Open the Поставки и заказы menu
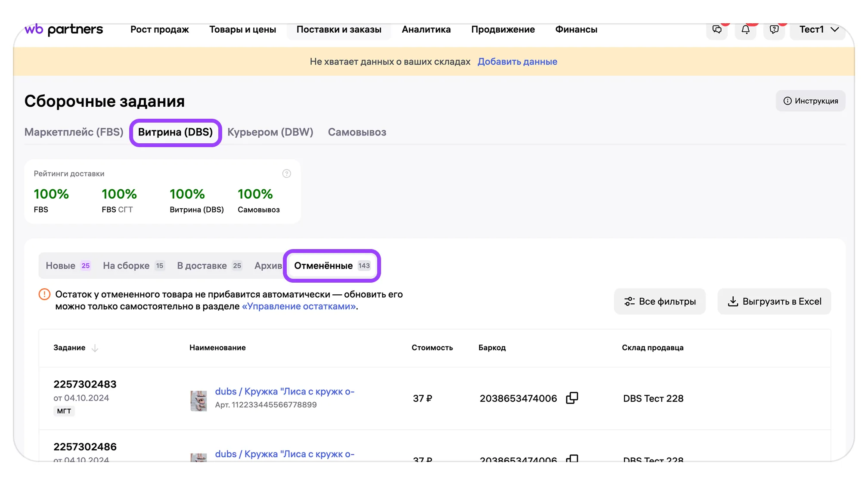 pos(339,30)
